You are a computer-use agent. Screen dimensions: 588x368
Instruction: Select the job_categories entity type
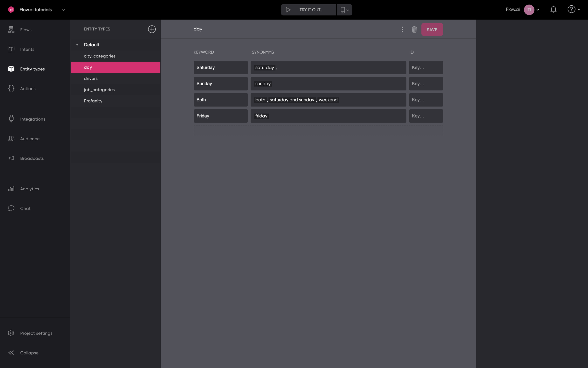tap(99, 90)
